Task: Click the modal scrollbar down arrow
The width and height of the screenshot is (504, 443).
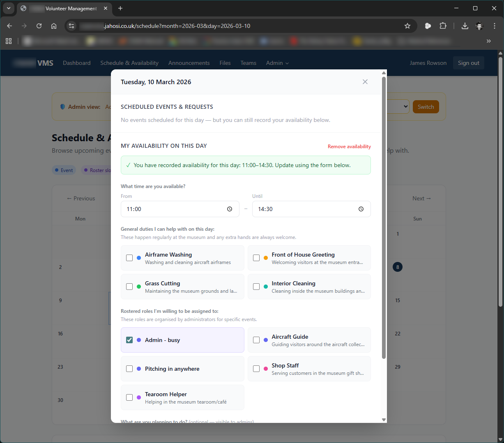Action: (384, 420)
